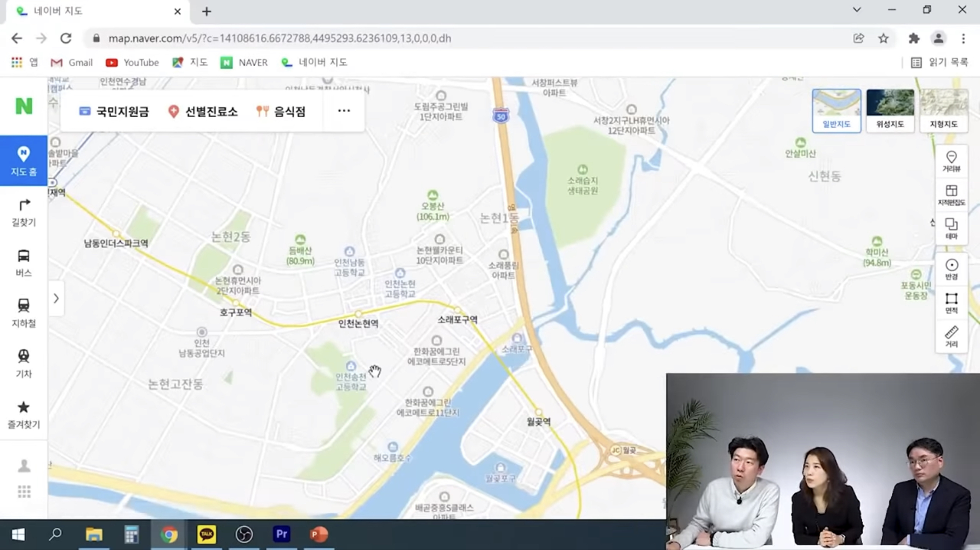Image resolution: width=980 pixels, height=550 pixels.
Task: Open Premiere Pro from the taskbar
Action: [x=282, y=535]
